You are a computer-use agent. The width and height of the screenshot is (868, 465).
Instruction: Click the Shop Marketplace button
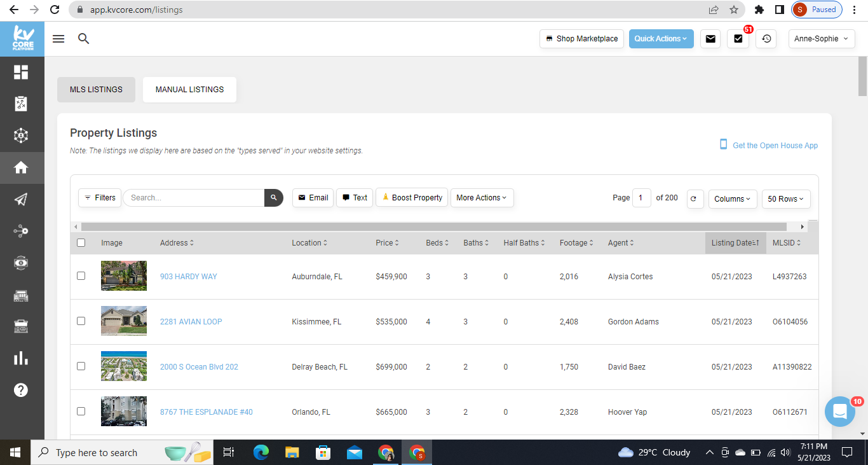[x=581, y=39]
